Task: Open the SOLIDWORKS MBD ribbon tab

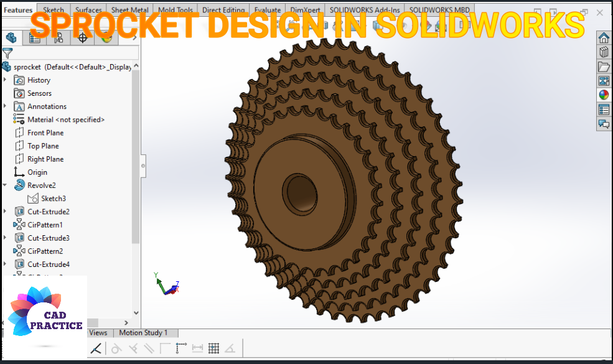Action: pos(439,10)
